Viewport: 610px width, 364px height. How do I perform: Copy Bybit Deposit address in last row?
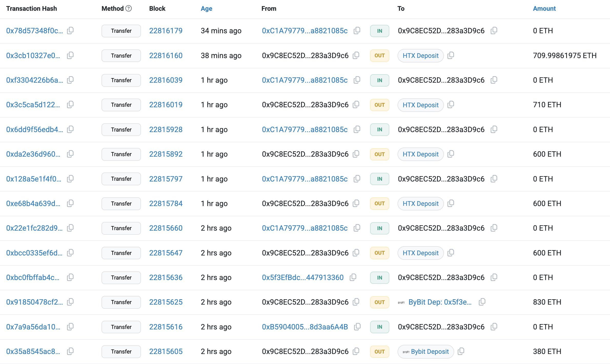click(461, 351)
